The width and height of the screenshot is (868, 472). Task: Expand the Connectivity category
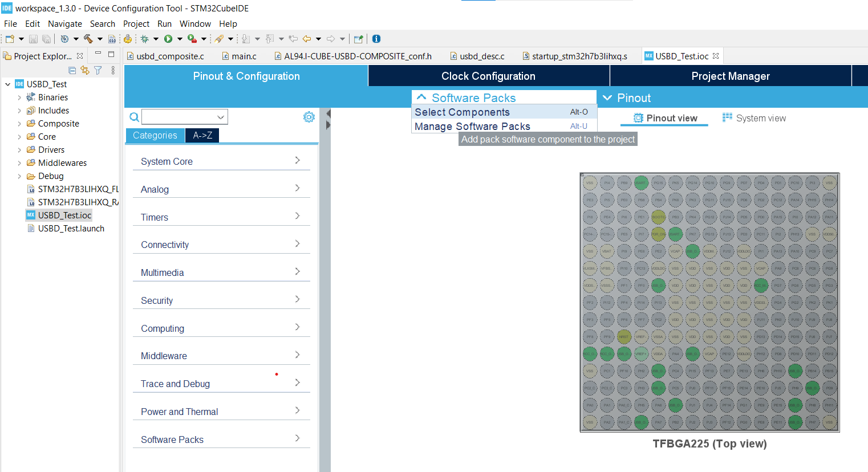pos(221,244)
